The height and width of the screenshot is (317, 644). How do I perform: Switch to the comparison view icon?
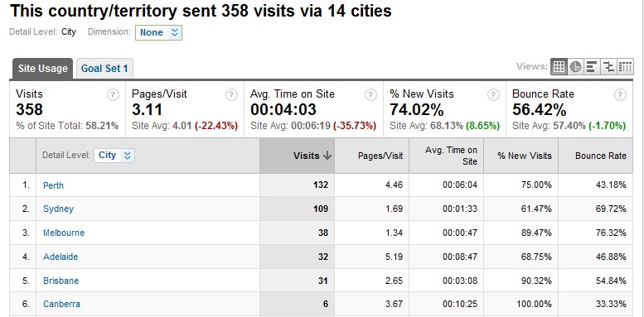pyautogui.click(x=608, y=66)
